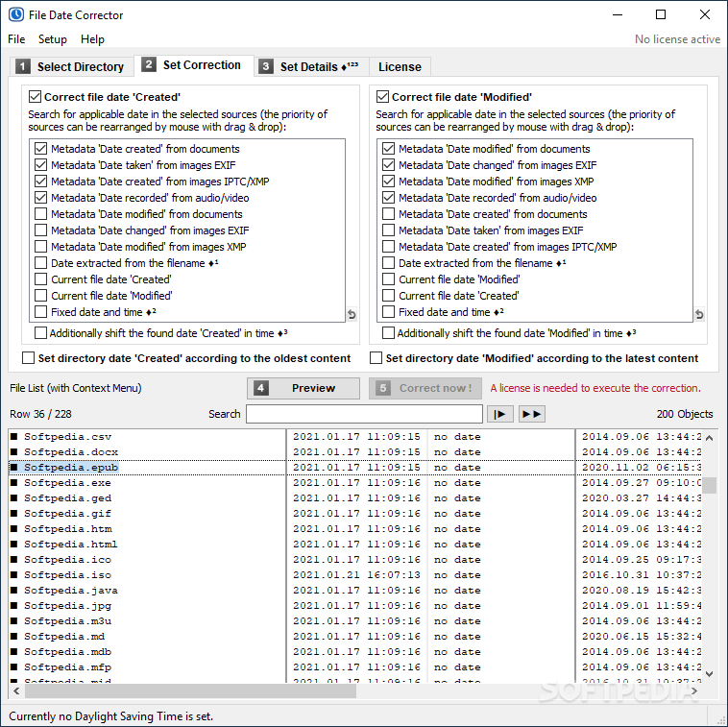Enable 'Fixed date and time' in Modified list
This screenshot has height=727, width=728.
[x=389, y=312]
